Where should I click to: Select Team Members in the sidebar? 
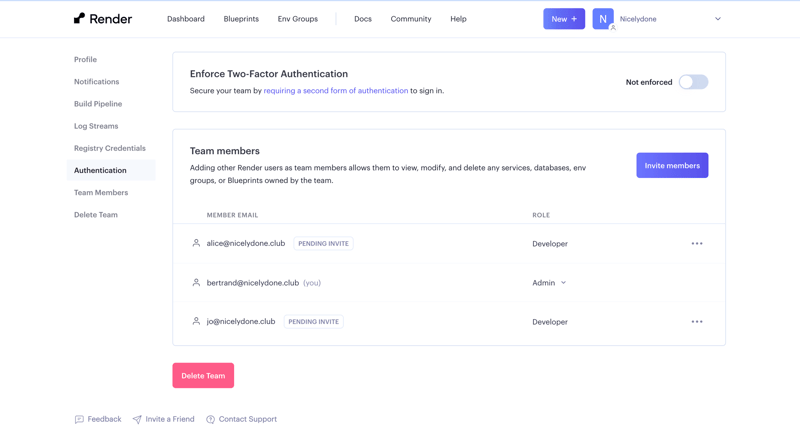point(101,192)
